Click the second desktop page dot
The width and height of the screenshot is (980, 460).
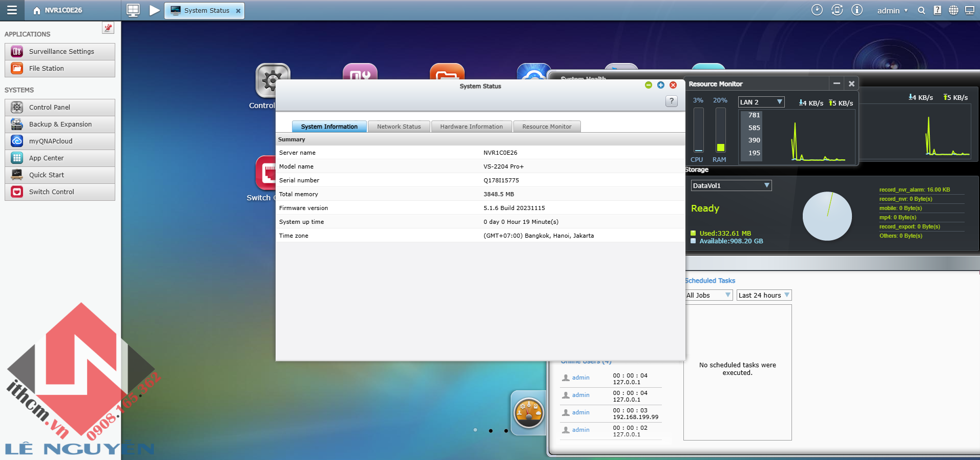point(491,431)
